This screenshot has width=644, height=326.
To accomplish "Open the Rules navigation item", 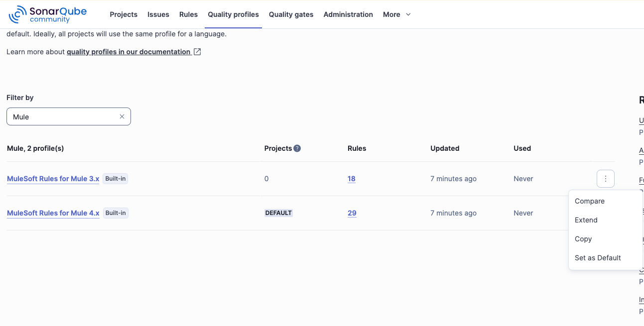I will (x=188, y=14).
